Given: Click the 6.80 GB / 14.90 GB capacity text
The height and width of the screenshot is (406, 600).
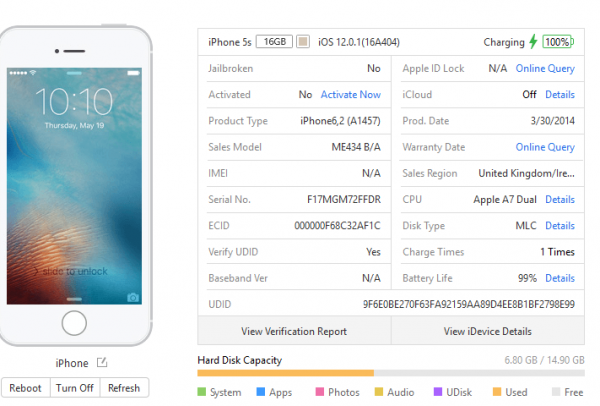Looking at the screenshot, I should (544, 360).
